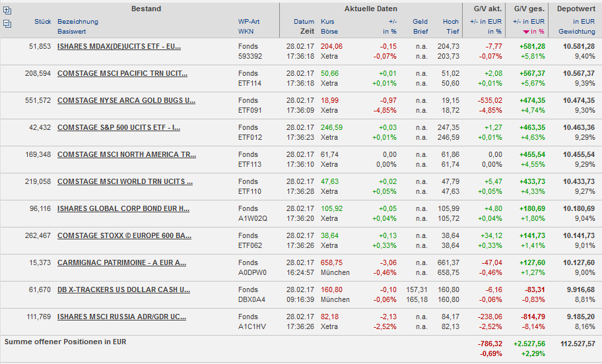
Task: Click the Zeit column header
Action: coord(307,32)
